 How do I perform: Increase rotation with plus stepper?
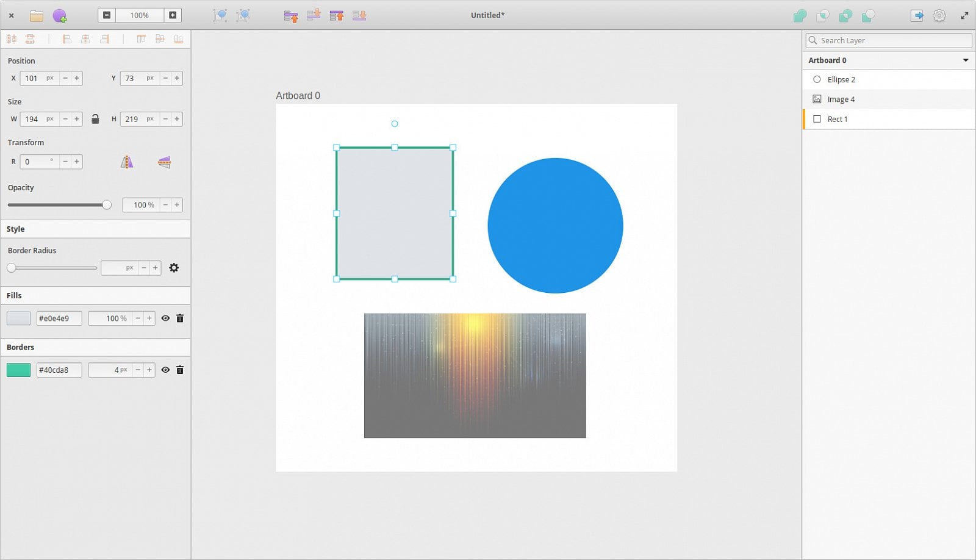77,162
